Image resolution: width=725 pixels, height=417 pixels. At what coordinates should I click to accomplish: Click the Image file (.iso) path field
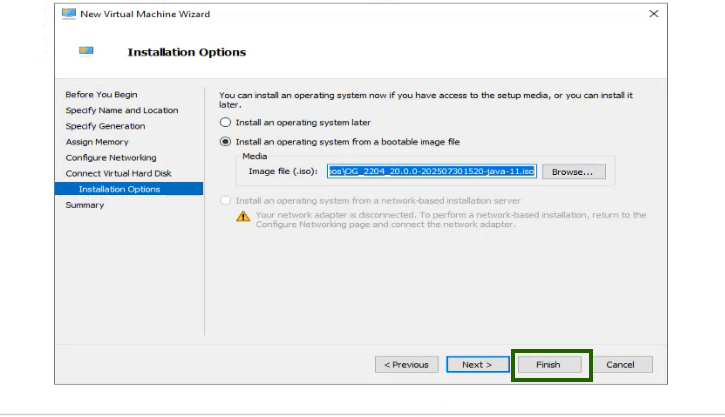(x=432, y=172)
